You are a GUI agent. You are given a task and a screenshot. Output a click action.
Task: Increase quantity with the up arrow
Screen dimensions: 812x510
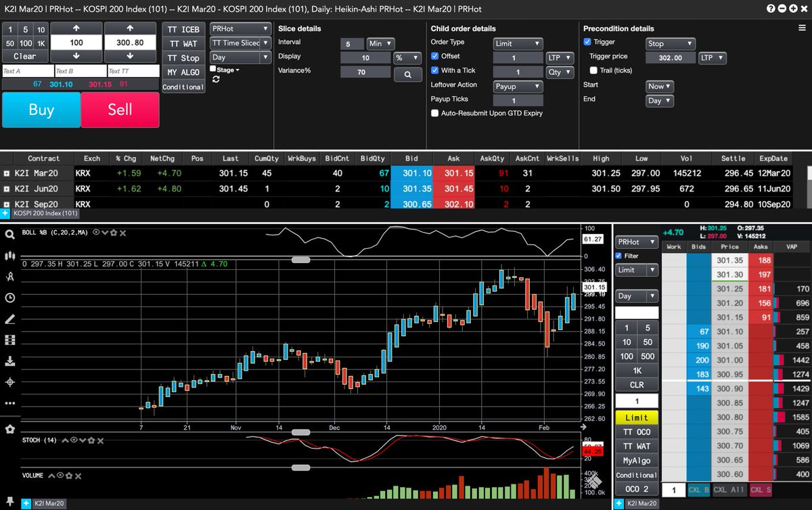pyautogui.click(x=75, y=29)
